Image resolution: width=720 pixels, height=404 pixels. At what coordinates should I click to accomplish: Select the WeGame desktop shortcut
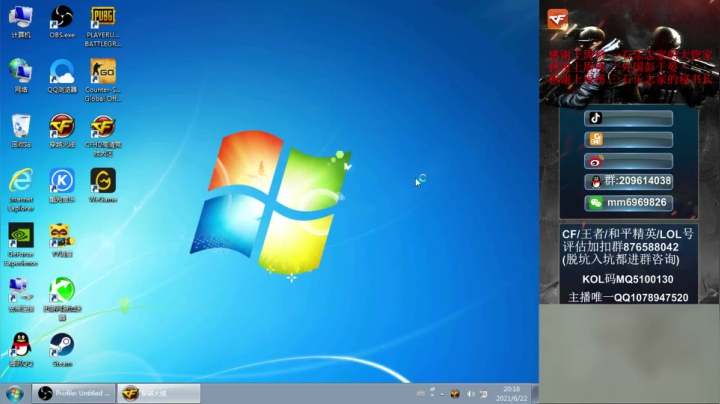(x=103, y=185)
